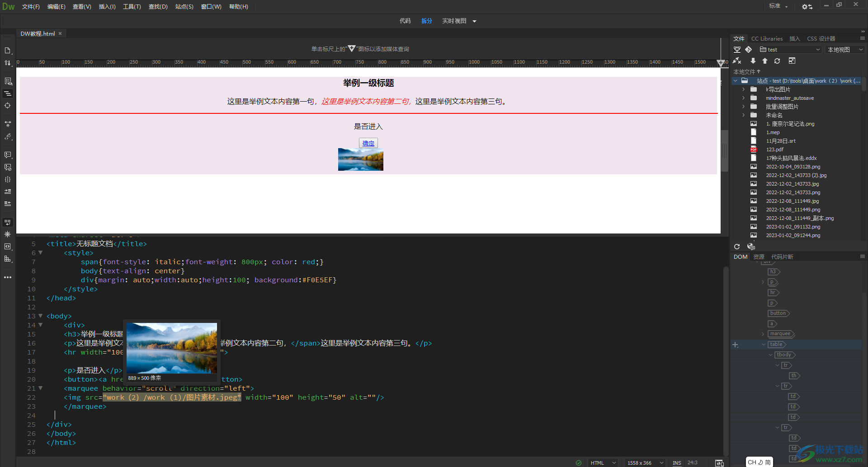Click the plus icon beside table node
Screen dimensions: 868x467
736,345
